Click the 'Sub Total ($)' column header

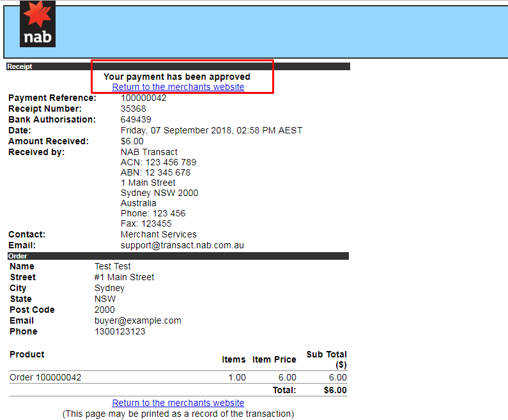(x=327, y=359)
